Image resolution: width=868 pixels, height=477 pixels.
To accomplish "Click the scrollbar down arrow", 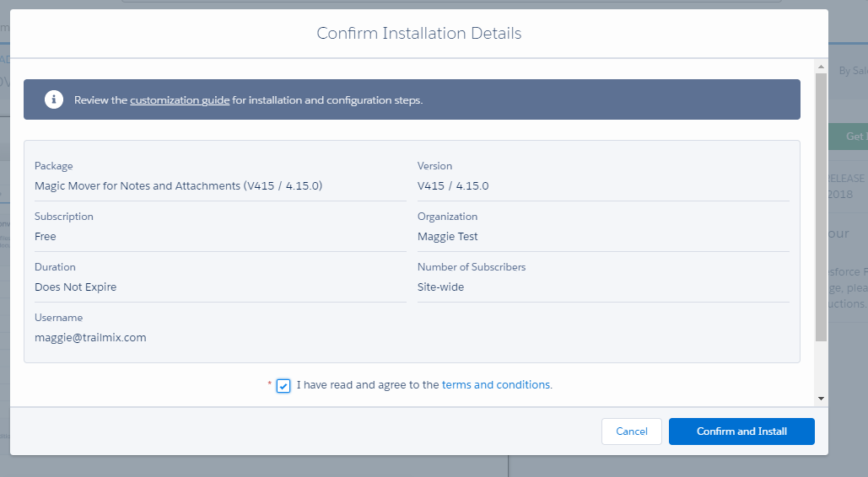I will 821,398.
